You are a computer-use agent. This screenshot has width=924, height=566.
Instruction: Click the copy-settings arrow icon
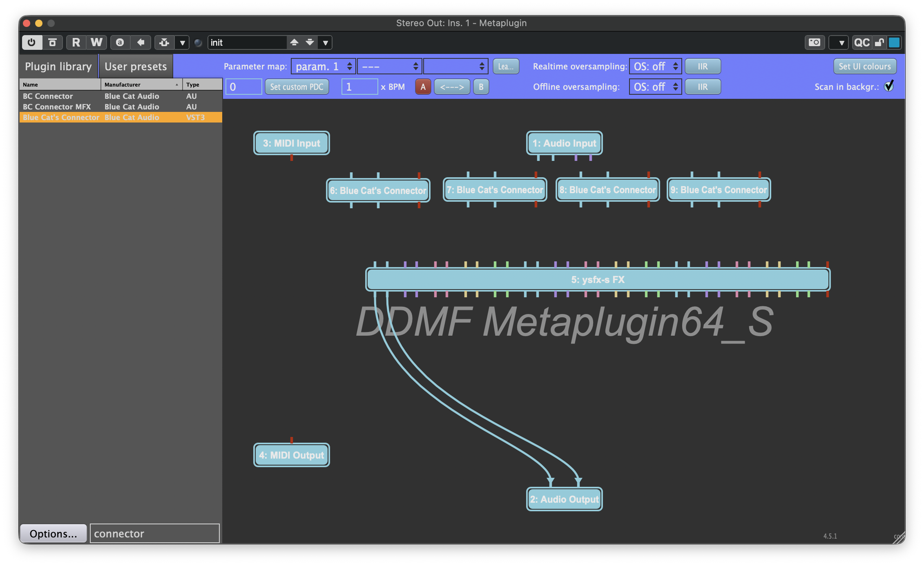pyautogui.click(x=141, y=42)
